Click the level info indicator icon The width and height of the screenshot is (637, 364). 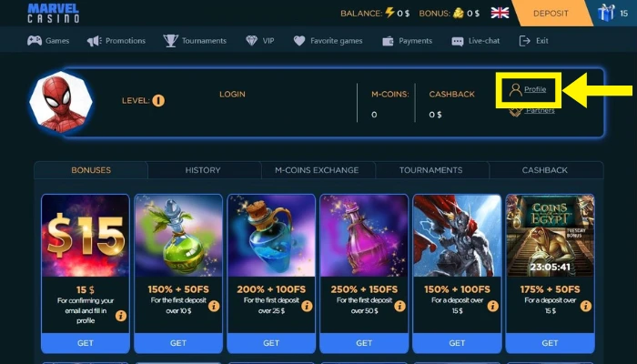tap(158, 100)
